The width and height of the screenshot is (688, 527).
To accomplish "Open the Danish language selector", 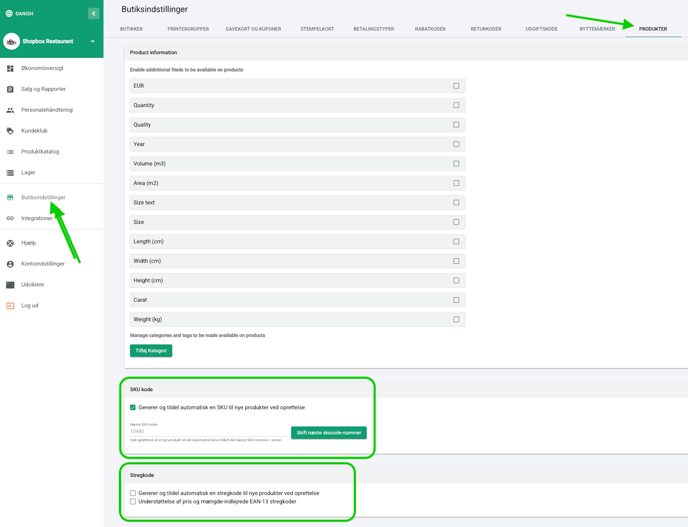I will [x=20, y=13].
